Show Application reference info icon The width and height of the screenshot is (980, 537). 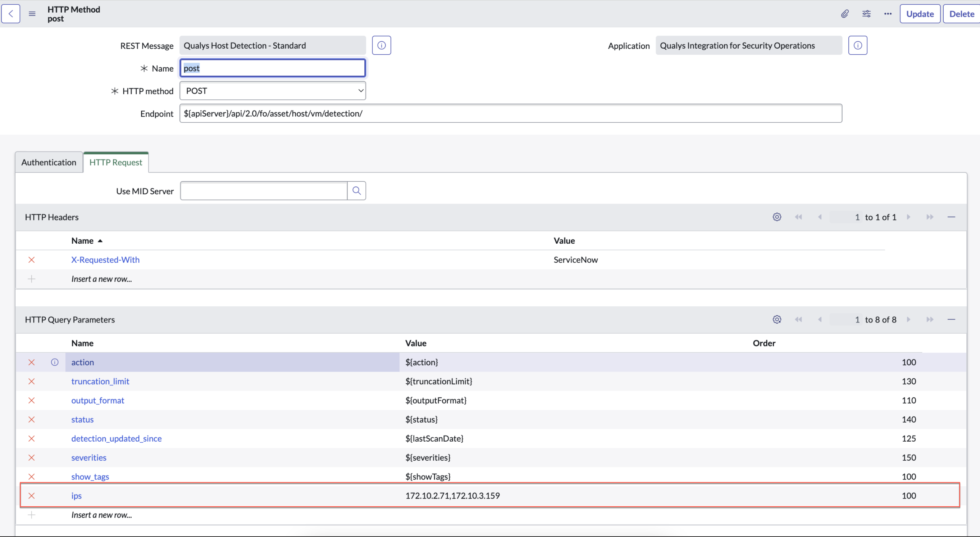tap(857, 45)
